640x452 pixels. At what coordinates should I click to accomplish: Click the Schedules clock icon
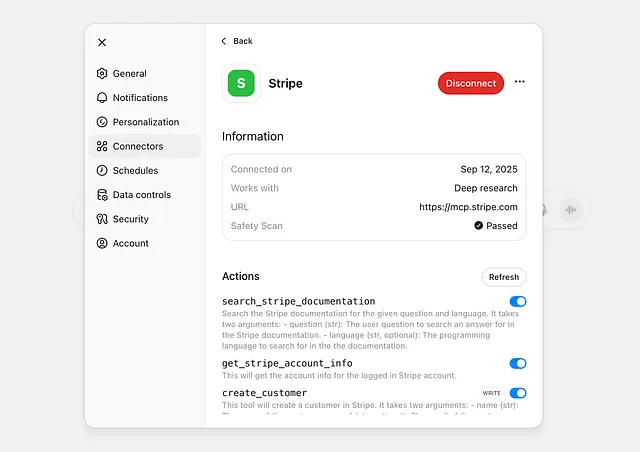click(x=102, y=171)
